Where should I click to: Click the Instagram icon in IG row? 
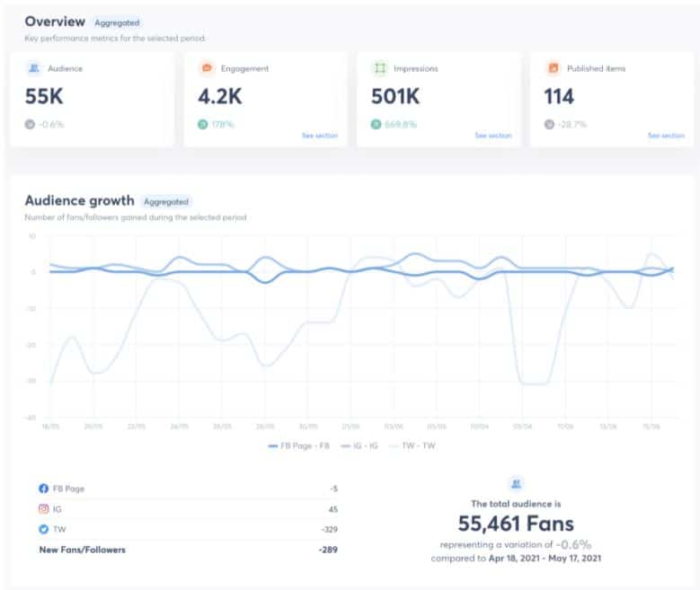tap(44, 509)
